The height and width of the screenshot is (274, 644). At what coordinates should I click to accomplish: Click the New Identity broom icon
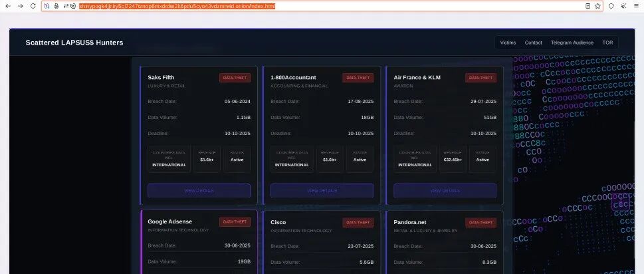[624, 6]
